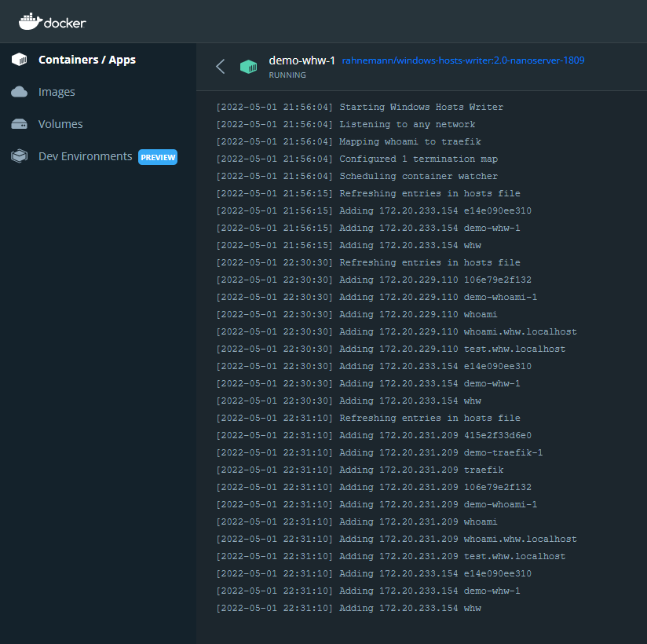647x644 pixels.
Task: Click the 'Adding 172.20.231.209 test.whw.localhost' line
Action: pyautogui.click(x=391, y=557)
